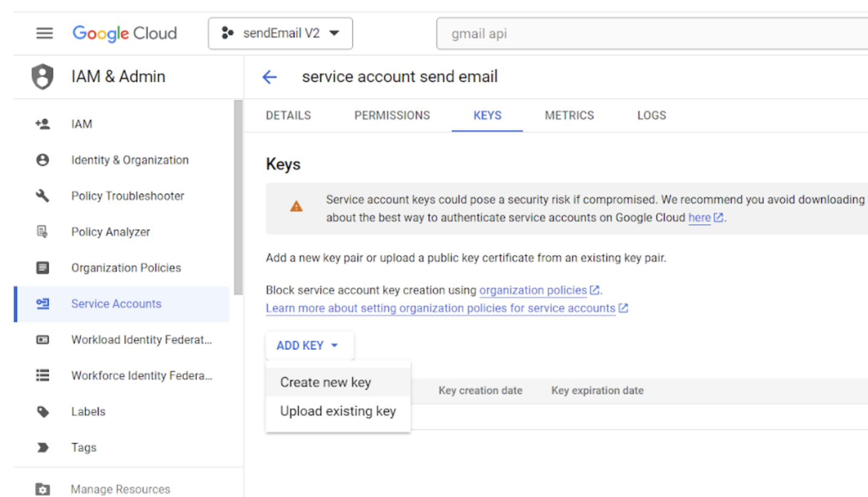868x497 pixels.
Task: Click the IAM & Admin shield icon
Action: (x=42, y=77)
